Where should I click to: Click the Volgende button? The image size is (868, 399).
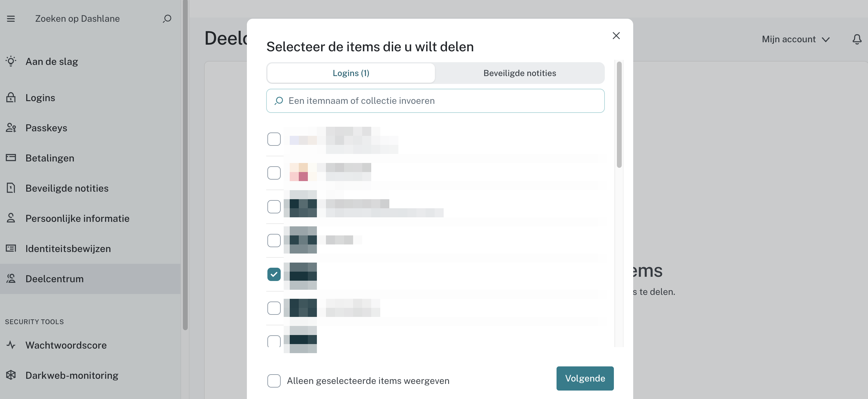[x=585, y=378]
